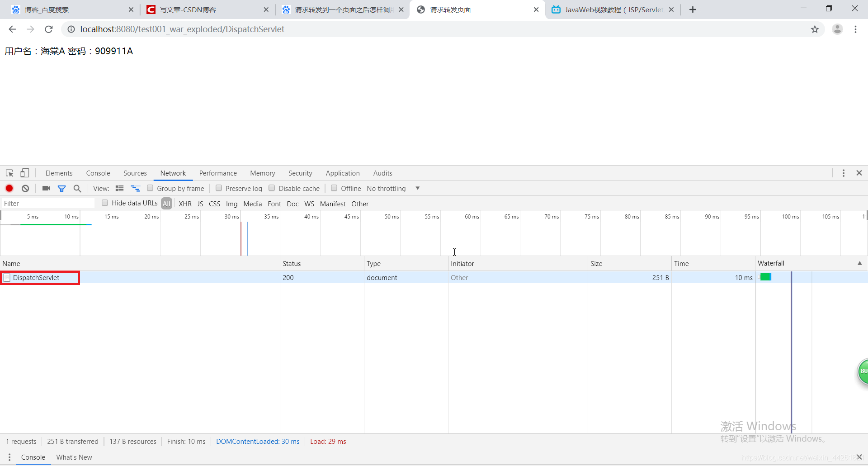868x466 pixels.
Task: Enable Group by frame checkbox
Action: 150,188
